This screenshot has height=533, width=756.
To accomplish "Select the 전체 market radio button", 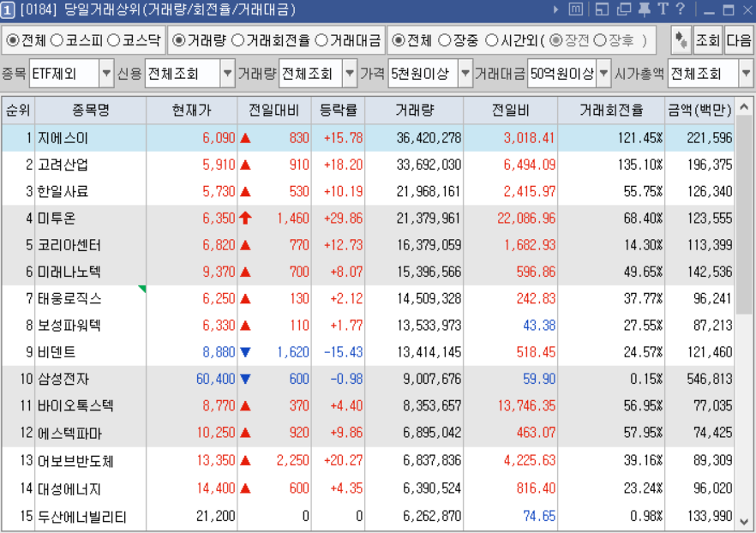I will point(13,40).
